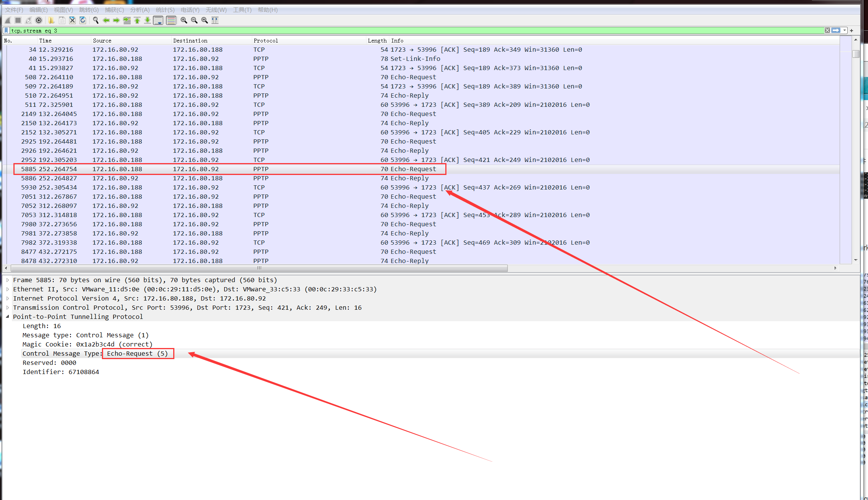The image size is (868, 500).
Task: Click in tcp.stream eq 3 filter field
Action: point(383,31)
